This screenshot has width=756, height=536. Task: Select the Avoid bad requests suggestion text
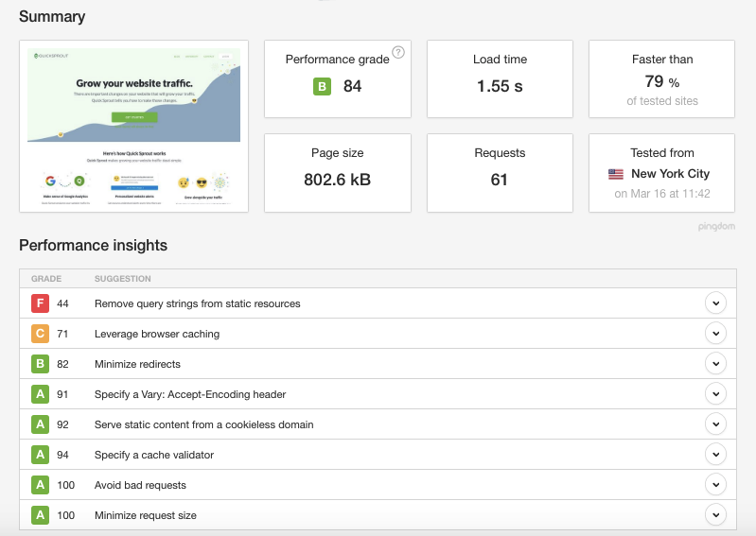[140, 485]
